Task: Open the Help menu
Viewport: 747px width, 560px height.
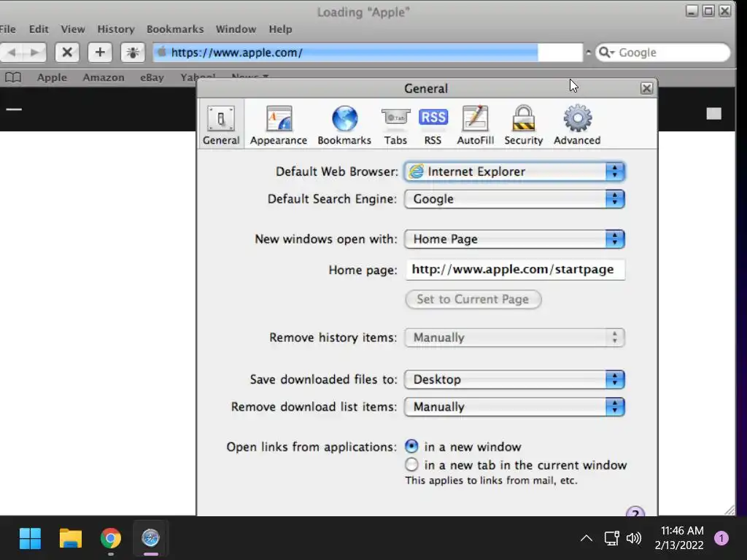Action: [x=280, y=29]
